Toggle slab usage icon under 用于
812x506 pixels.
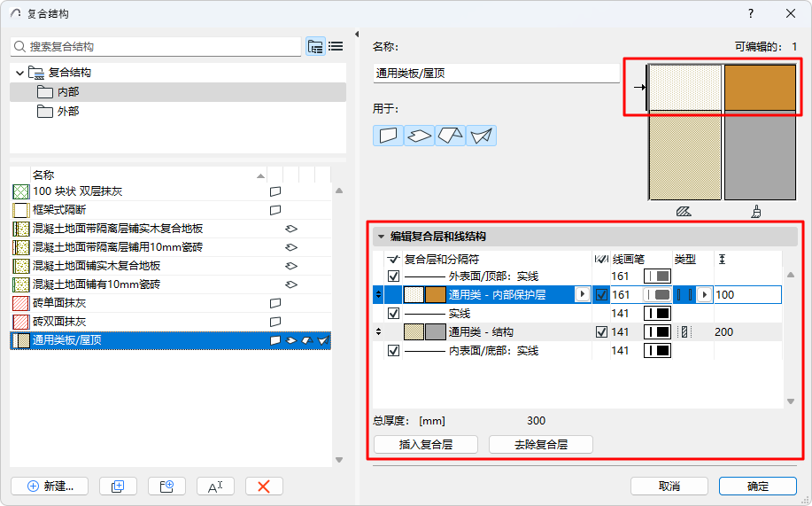[419, 136]
